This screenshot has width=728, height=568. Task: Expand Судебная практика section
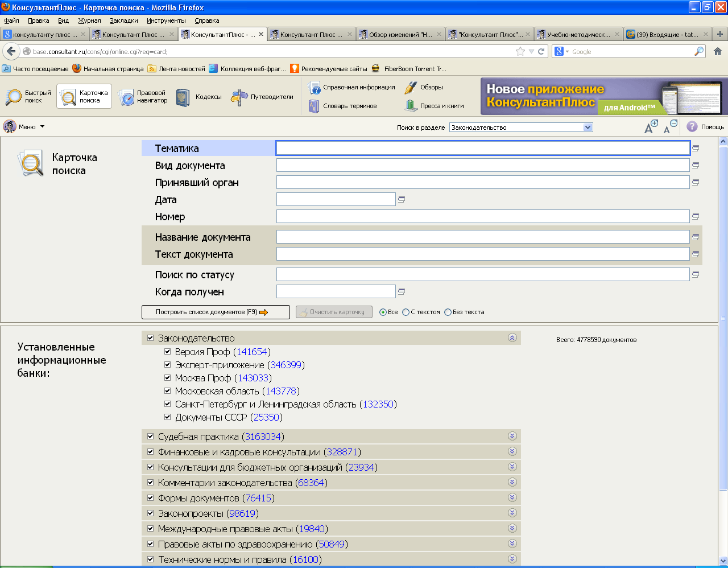pos(512,436)
